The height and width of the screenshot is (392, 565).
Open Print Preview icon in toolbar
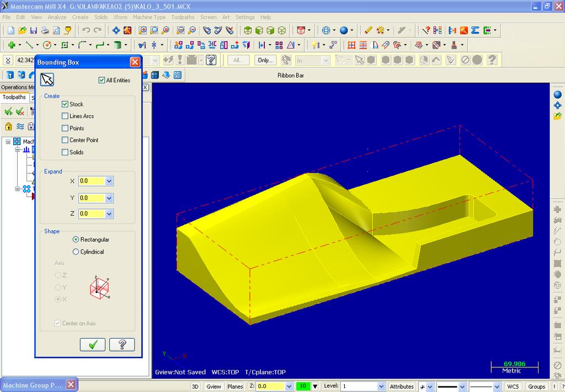click(x=57, y=30)
